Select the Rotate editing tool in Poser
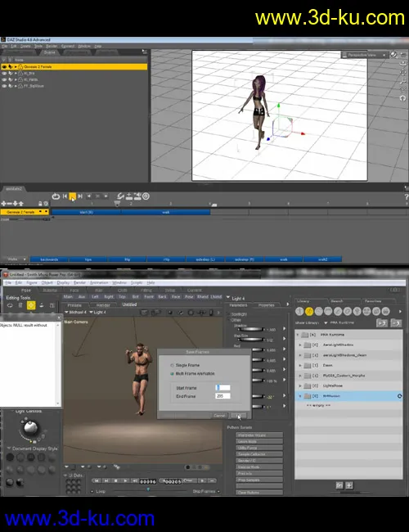This screenshot has height=532, width=409. [x=10, y=305]
